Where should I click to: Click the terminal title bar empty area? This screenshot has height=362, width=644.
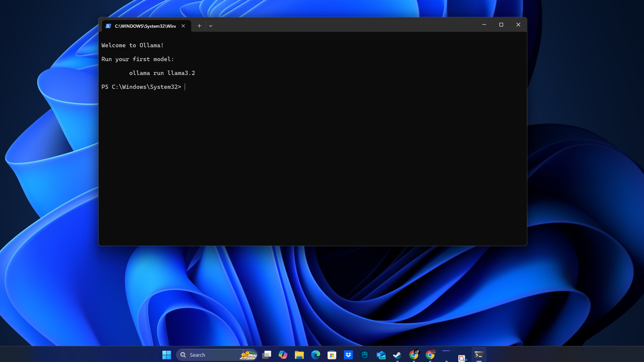(x=337, y=25)
